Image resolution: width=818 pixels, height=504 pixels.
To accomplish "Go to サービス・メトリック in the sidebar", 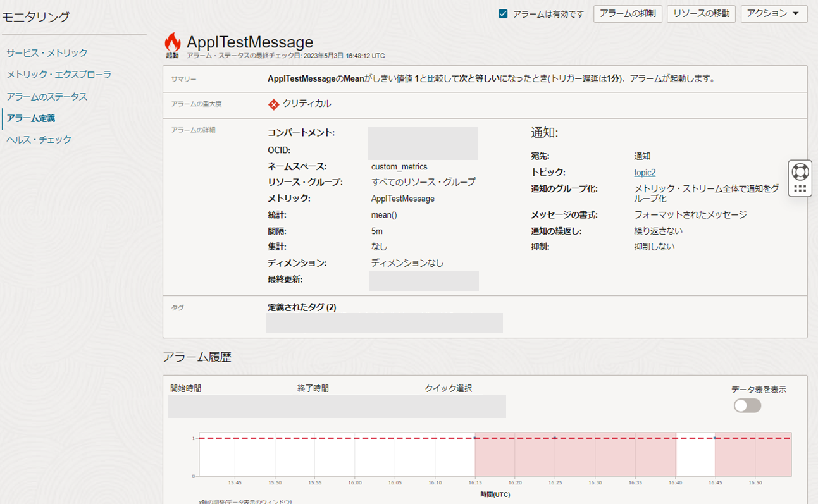I will pos(47,53).
